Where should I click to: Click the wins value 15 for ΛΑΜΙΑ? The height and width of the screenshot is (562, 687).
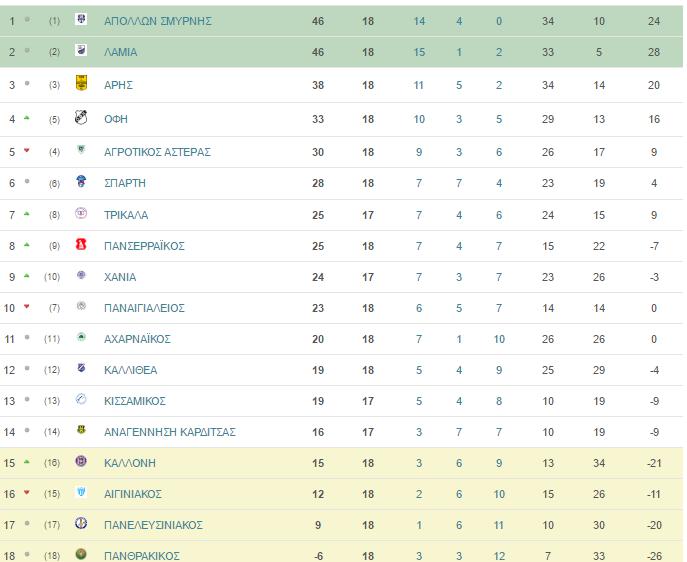(x=419, y=52)
